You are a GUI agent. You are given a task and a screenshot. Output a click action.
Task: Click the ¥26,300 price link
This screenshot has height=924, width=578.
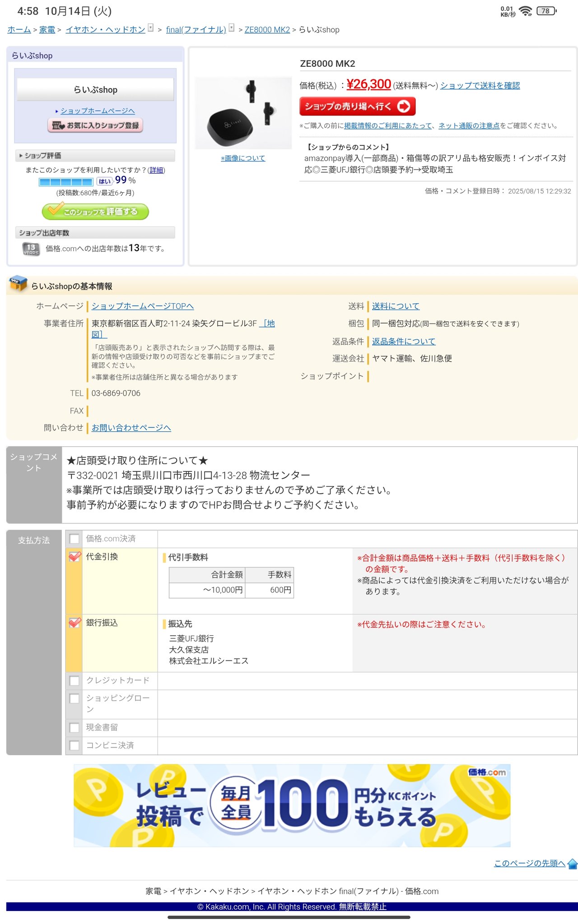368,84
